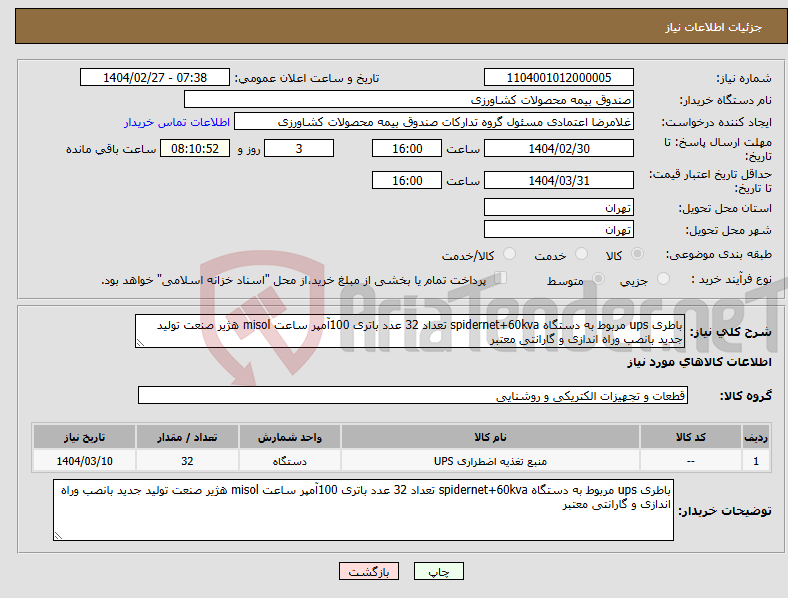Click the remaining time field 08:10:52
The image size is (788, 598).
tap(195, 148)
